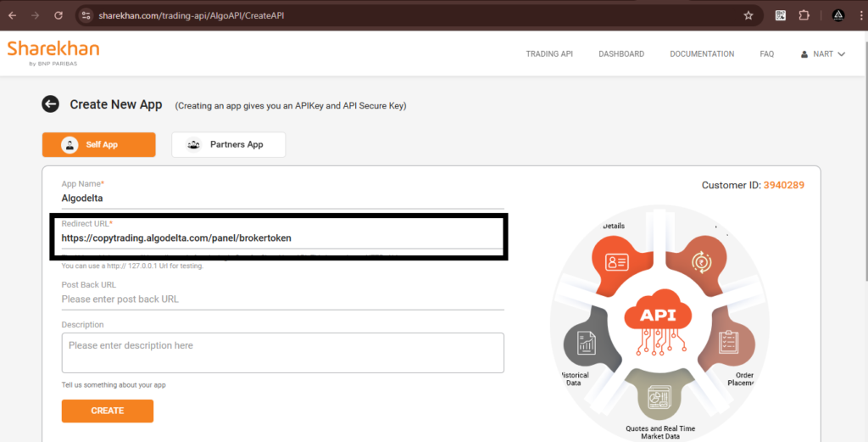Expand the NART account dropdown chevron

[x=842, y=54]
